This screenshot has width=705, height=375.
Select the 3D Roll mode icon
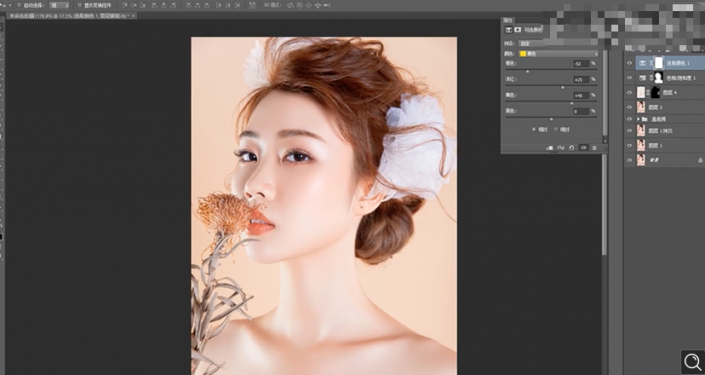(299, 5)
